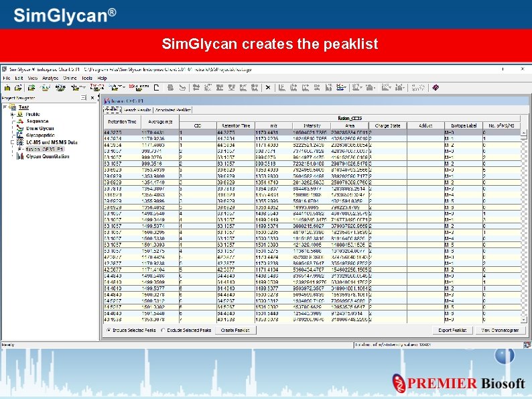Screen dimensions: 532x399
Task: Click the Draw Glycan icon in tree
Action: click(x=20, y=128)
